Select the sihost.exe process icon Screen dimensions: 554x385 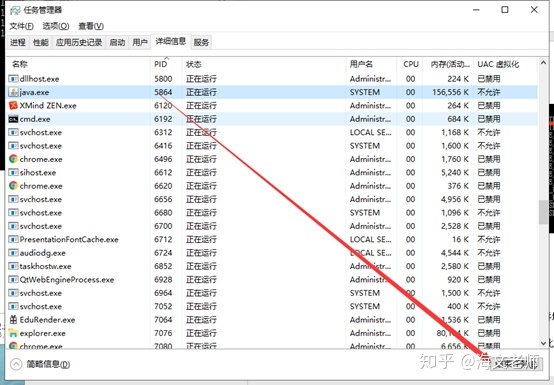click(x=13, y=172)
